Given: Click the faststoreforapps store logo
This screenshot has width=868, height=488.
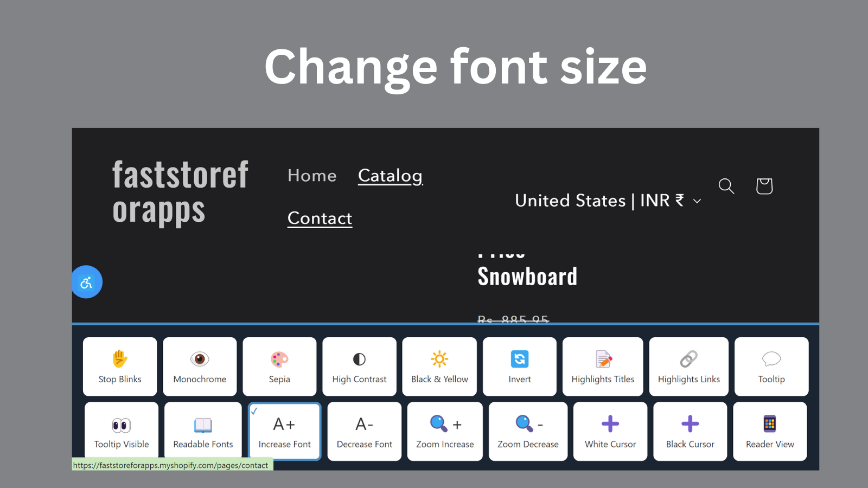Looking at the screenshot, I should pyautogui.click(x=180, y=192).
